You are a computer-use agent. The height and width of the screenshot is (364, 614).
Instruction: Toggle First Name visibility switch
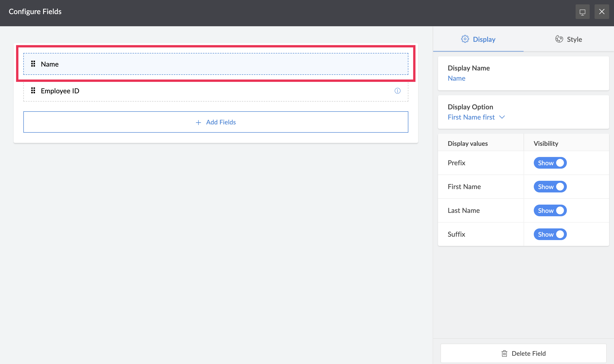[550, 187]
